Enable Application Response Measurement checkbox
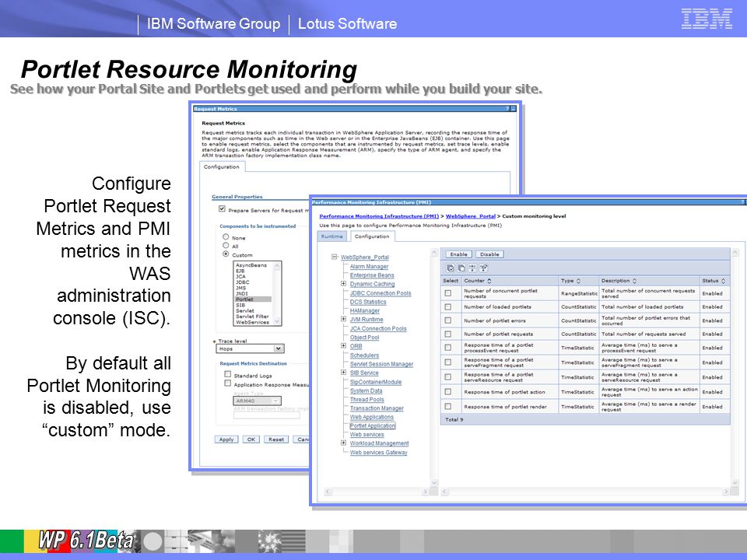This screenshot has height=560, width=747. tap(228, 383)
